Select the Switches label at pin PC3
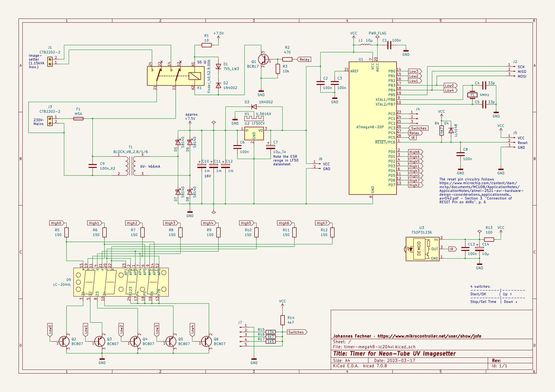This screenshot has width=555, height=392. point(418,128)
